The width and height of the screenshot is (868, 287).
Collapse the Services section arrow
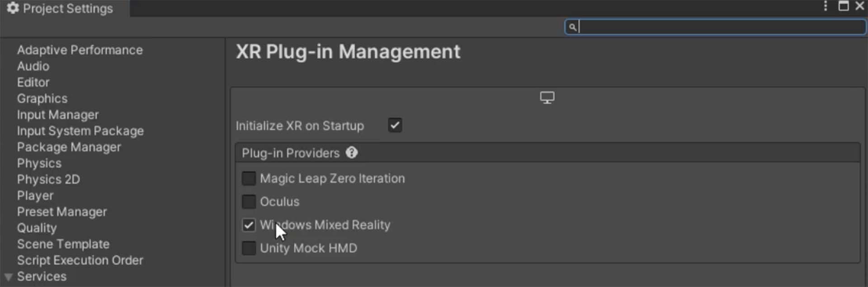pyautogui.click(x=8, y=277)
